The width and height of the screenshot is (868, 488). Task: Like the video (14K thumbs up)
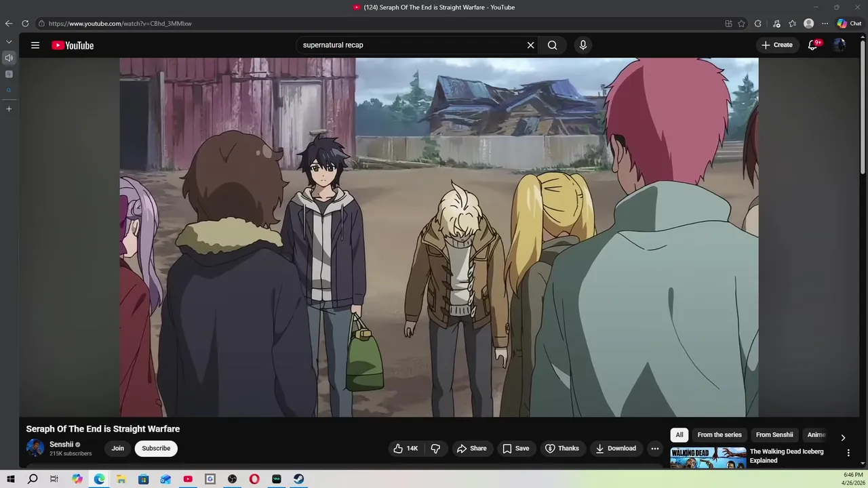click(406, 449)
